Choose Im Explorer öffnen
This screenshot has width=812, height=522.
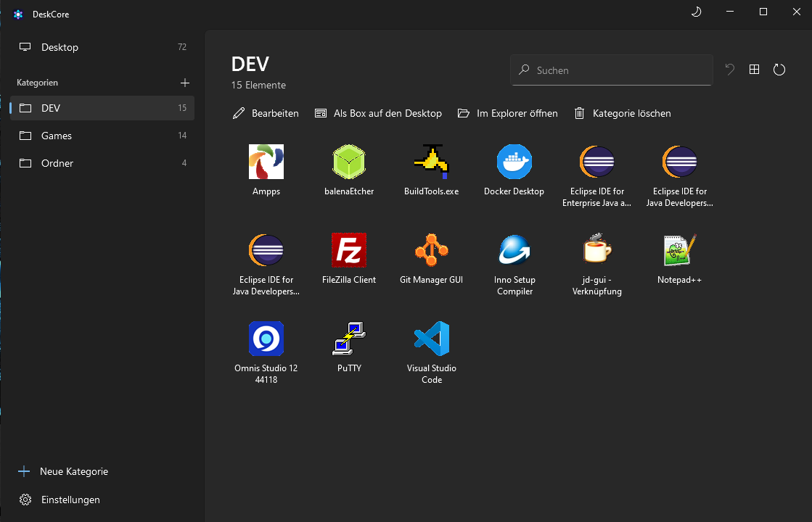pyautogui.click(x=507, y=113)
